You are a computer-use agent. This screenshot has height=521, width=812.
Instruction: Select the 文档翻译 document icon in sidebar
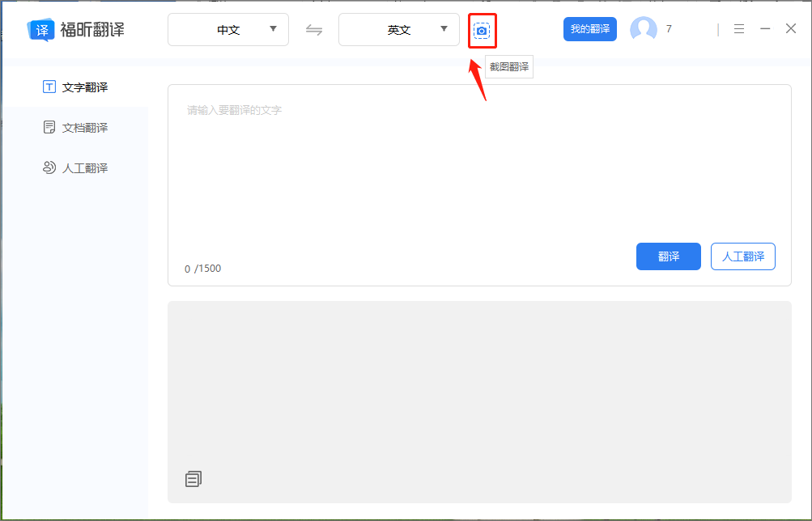[x=49, y=127]
